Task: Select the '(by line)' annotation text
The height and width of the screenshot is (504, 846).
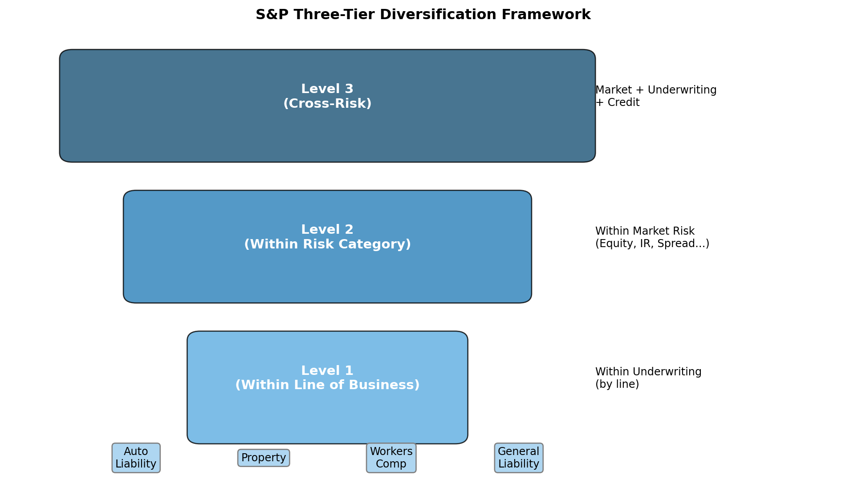Action: 617,384
